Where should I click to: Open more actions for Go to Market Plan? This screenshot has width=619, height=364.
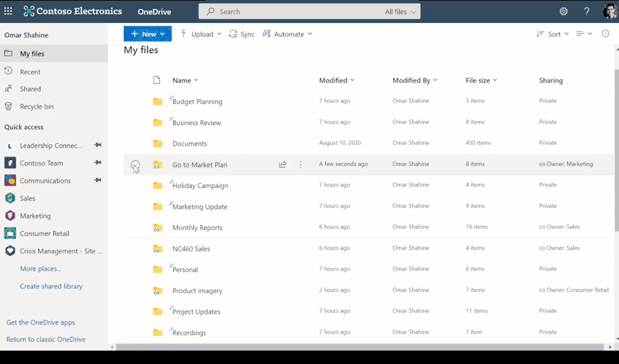(x=301, y=165)
